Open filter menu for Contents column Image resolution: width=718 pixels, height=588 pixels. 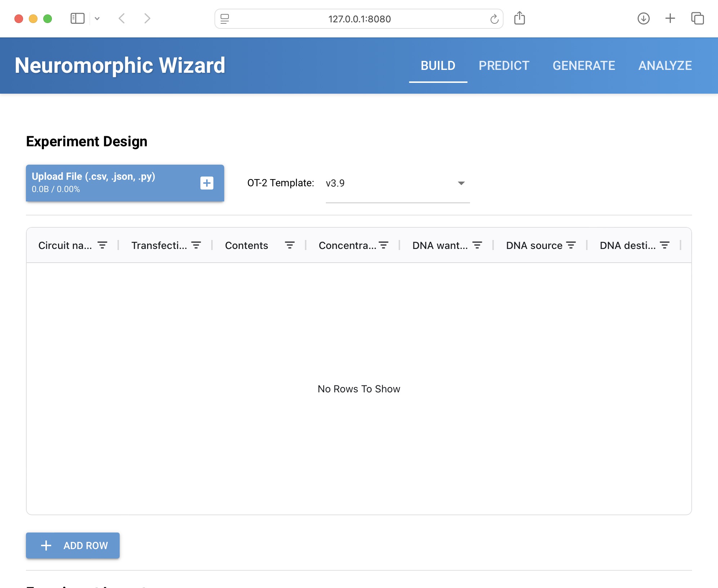point(289,245)
